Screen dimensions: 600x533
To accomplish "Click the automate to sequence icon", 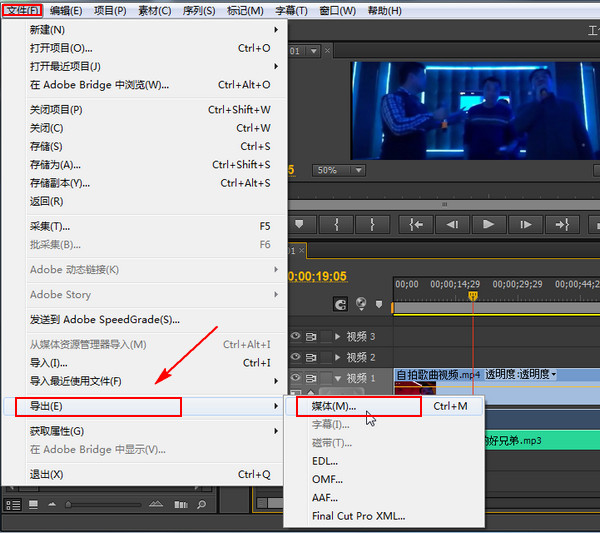I will click(x=181, y=505).
